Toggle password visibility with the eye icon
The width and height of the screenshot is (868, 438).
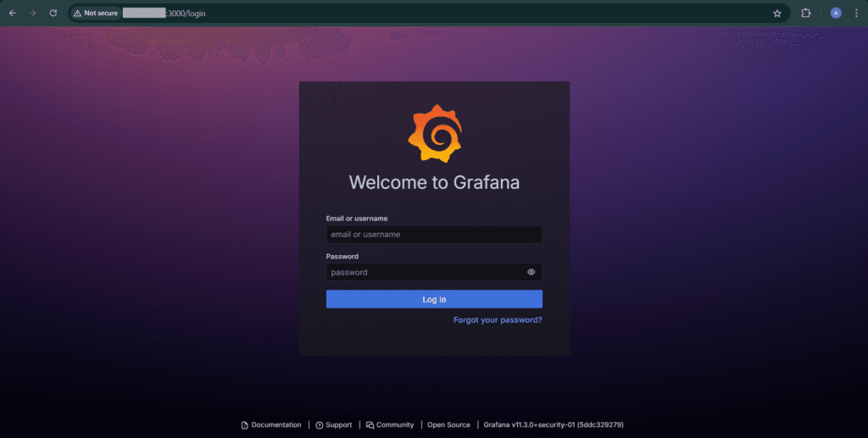531,272
